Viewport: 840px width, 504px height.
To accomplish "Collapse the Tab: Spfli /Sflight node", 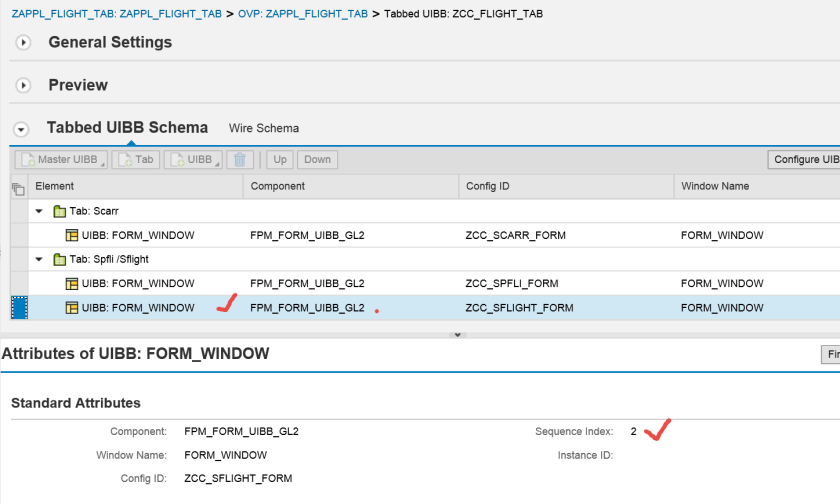I will pyautogui.click(x=40, y=260).
